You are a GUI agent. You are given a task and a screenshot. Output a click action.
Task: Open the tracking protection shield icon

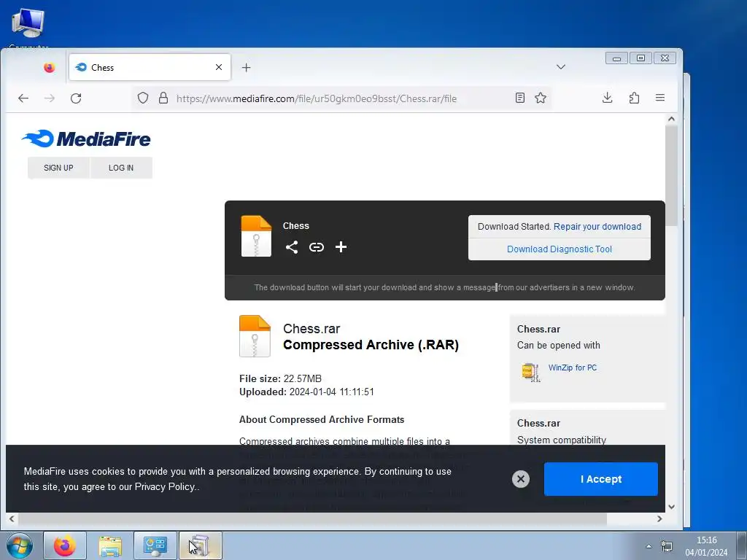click(143, 98)
